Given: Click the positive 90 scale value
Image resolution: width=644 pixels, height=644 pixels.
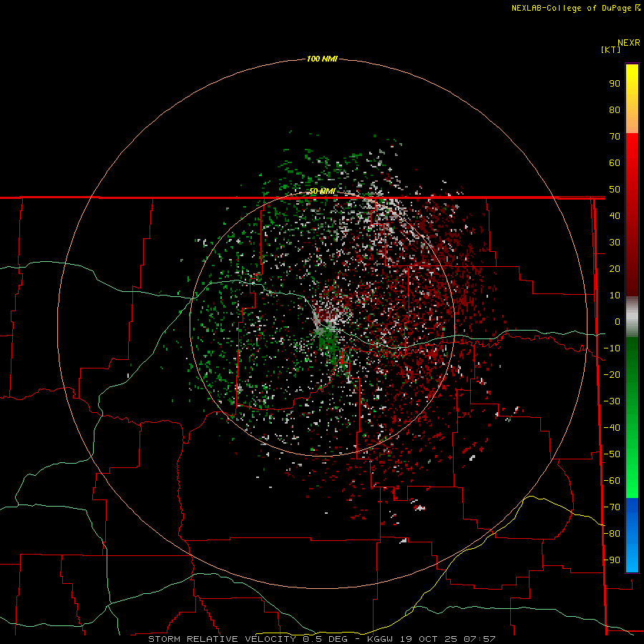Looking at the screenshot, I should (615, 84).
